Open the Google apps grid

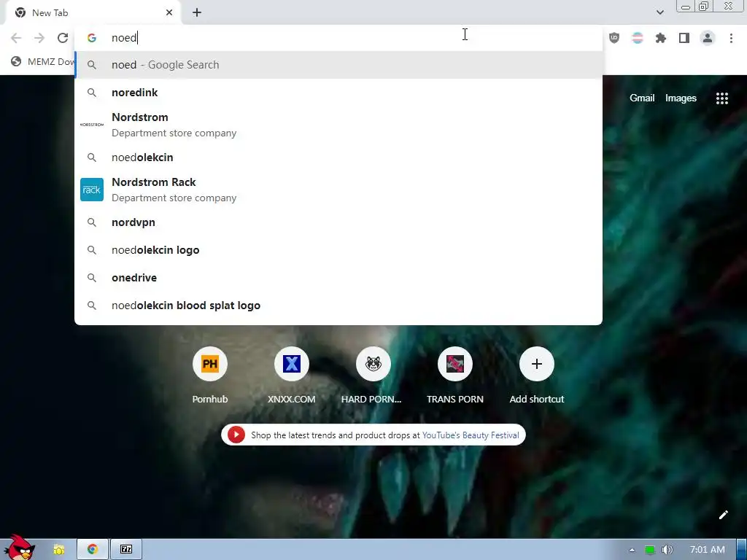721,98
